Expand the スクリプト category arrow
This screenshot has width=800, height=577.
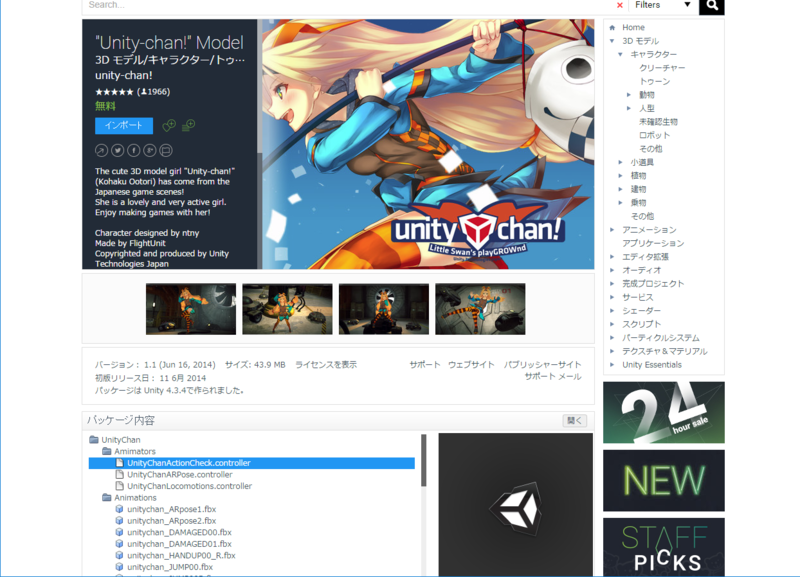(612, 324)
